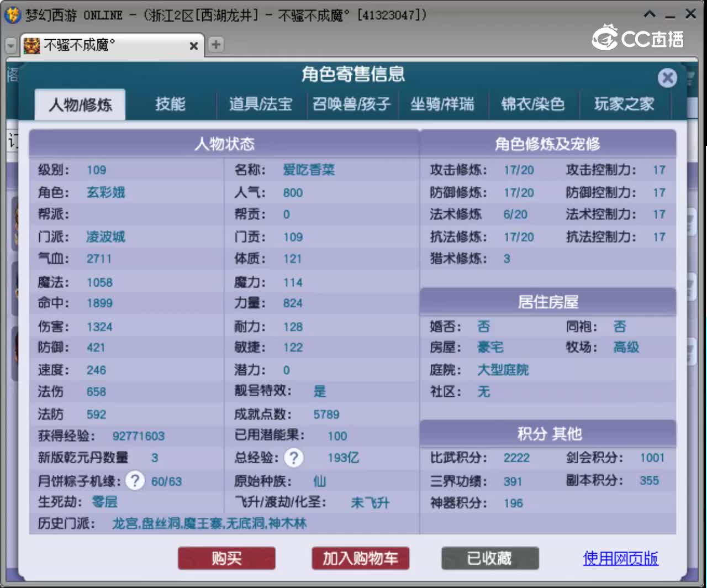
Task: Click the 人物状态 section header
Action: pyautogui.click(x=224, y=144)
